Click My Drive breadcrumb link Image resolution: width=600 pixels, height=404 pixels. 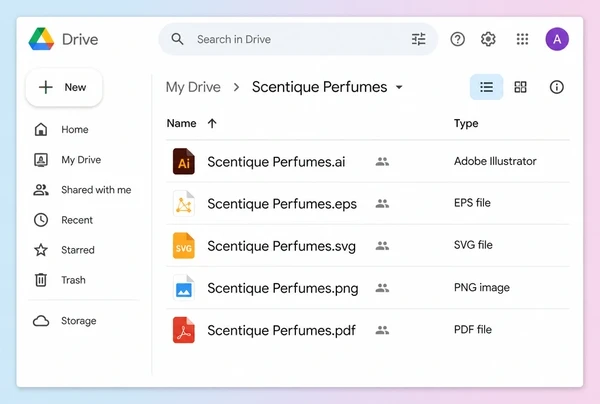[193, 87]
